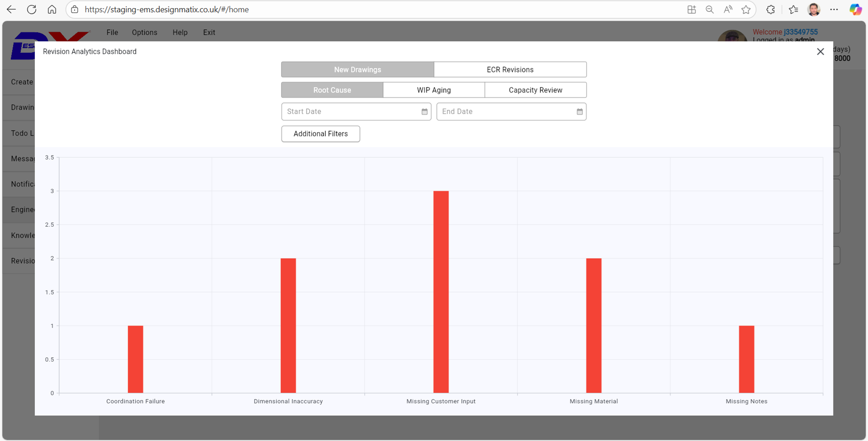This screenshot has height=441, width=868.
Task: Switch to WIP Aging chart
Action: pos(434,90)
